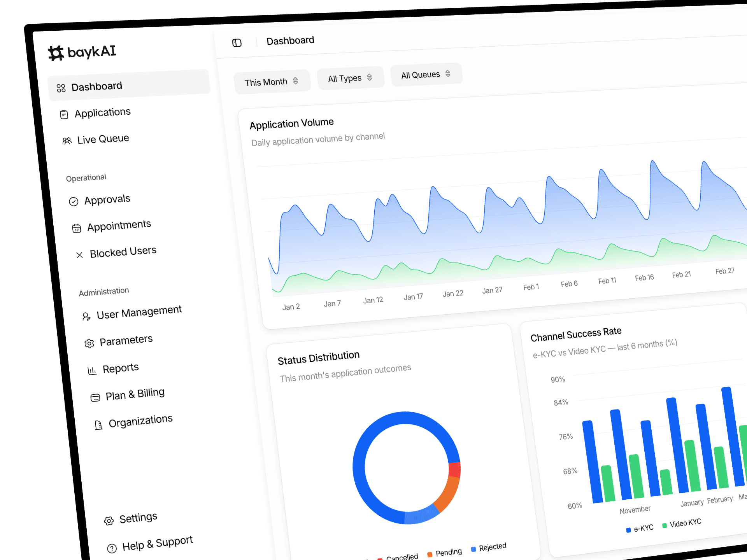Open the This Month period dropdown
Viewport: 747px width, 560px height.
click(272, 82)
